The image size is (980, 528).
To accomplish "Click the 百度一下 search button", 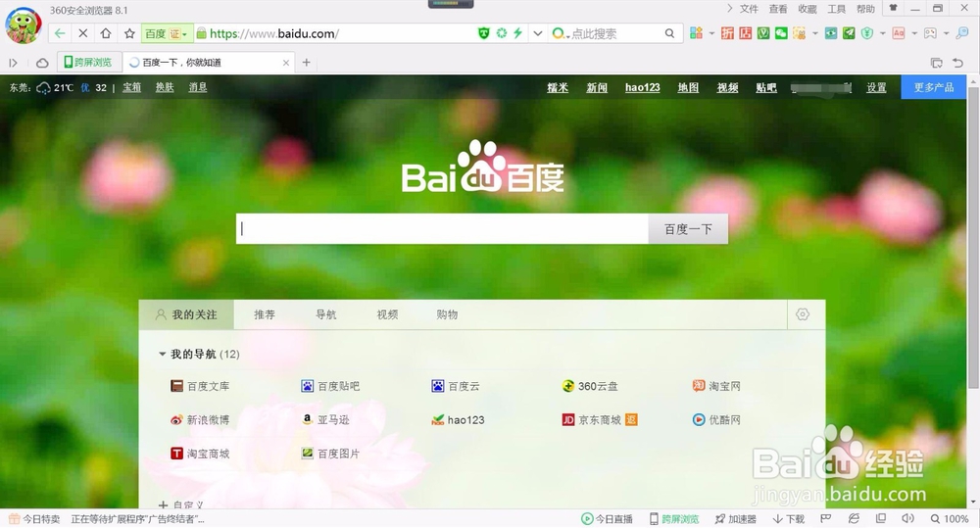I will click(x=688, y=228).
